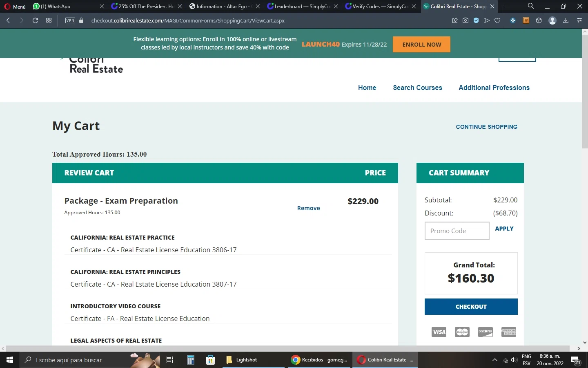The width and height of the screenshot is (588, 368).
Task: Open Search Courses navigation link
Action: pos(417,88)
